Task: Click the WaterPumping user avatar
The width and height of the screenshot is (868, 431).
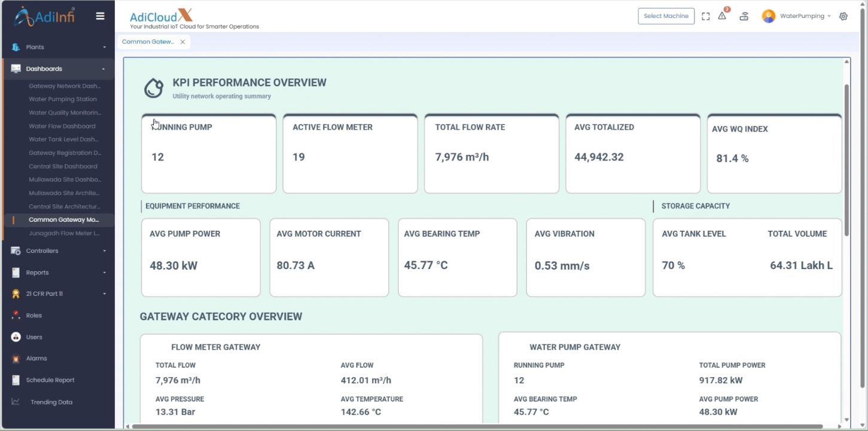Action: 769,16
